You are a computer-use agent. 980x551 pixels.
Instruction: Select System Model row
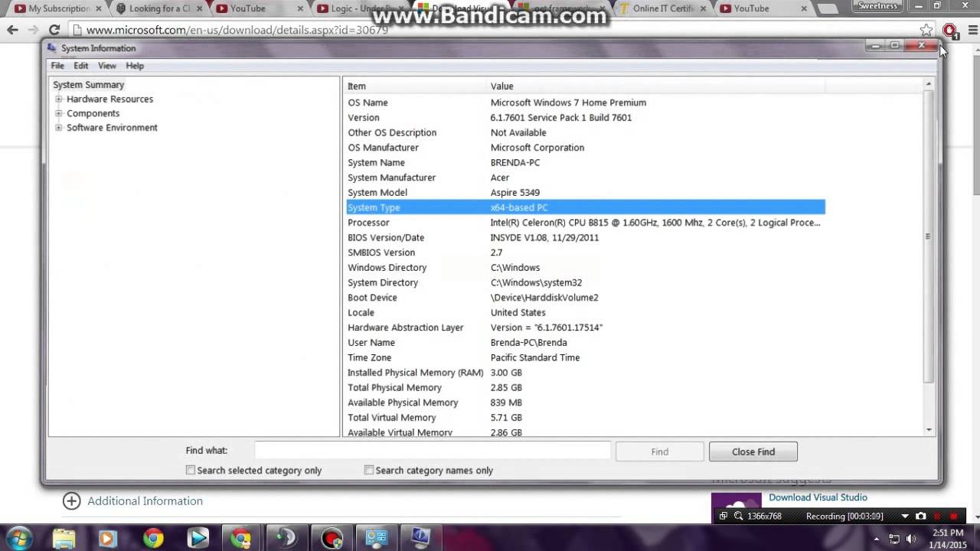[585, 193]
